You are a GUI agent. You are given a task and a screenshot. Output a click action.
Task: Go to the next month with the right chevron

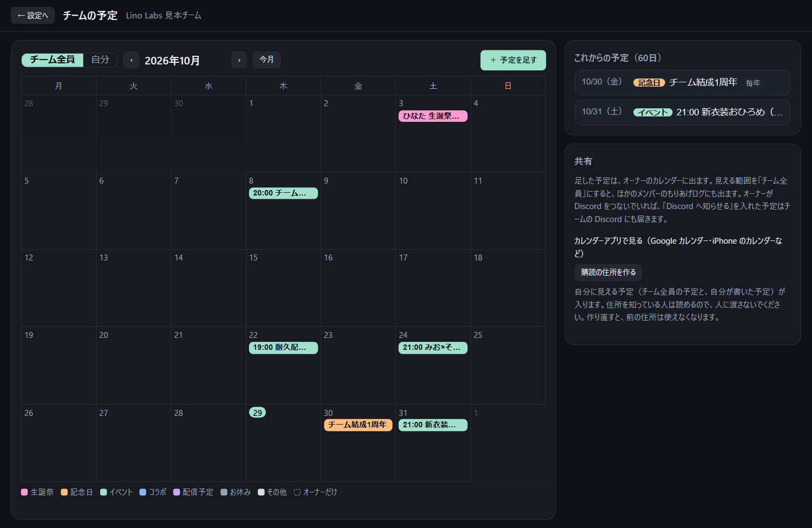[x=239, y=60]
